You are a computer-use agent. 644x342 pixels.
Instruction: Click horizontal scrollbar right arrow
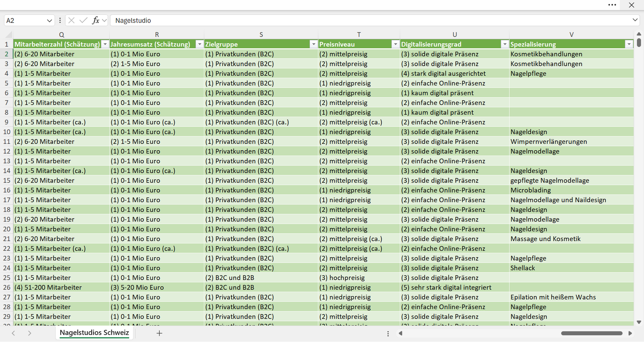(x=630, y=333)
